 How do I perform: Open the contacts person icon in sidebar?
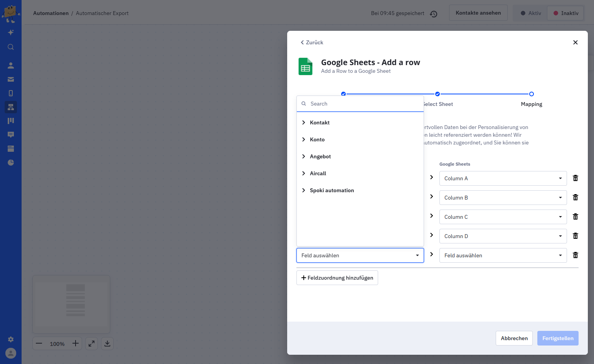pos(11,65)
